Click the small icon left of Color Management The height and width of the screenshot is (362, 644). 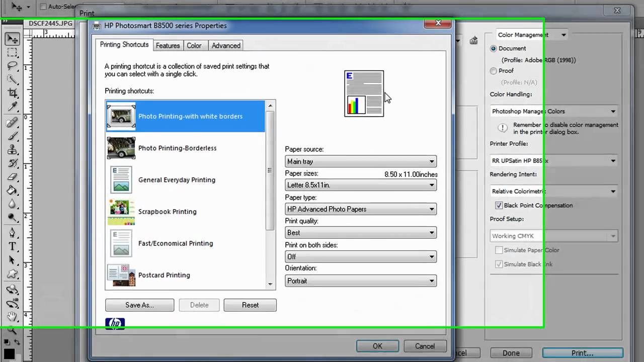[473, 41]
